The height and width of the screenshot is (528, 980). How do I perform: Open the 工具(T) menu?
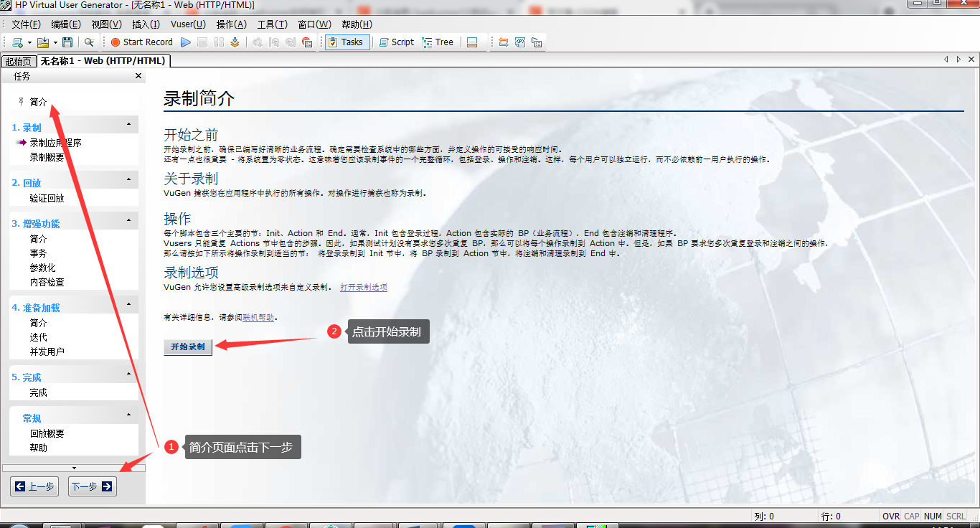point(272,24)
